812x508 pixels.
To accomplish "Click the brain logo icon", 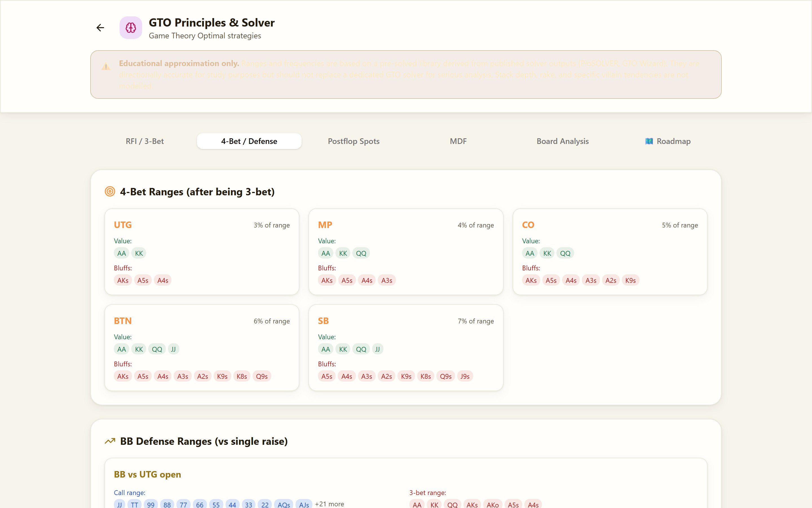I will (x=131, y=28).
